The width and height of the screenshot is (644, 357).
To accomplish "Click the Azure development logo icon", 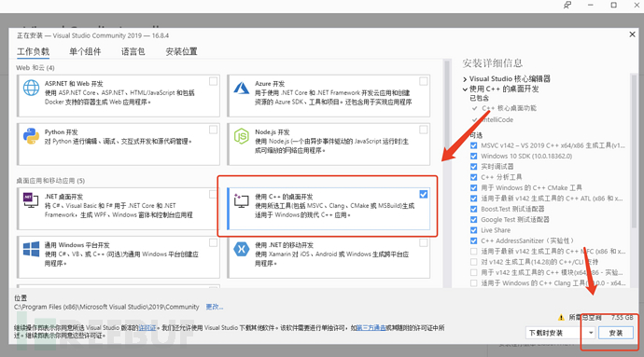I will 242,88.
